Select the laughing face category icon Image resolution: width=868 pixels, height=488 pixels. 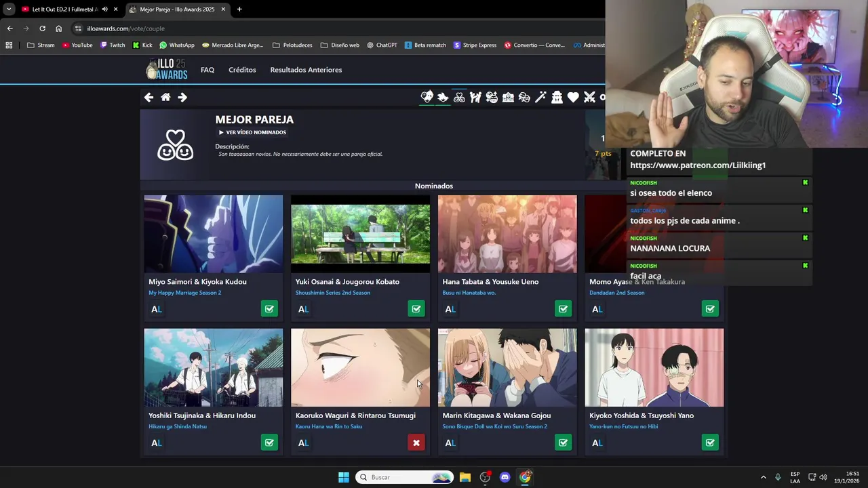tap(492, 98)
